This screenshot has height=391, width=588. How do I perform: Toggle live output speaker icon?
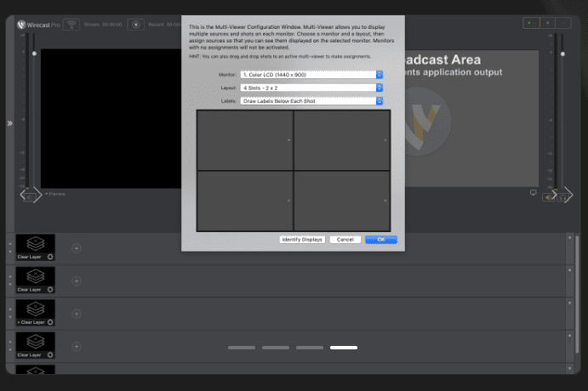click(x=548, y=197)
